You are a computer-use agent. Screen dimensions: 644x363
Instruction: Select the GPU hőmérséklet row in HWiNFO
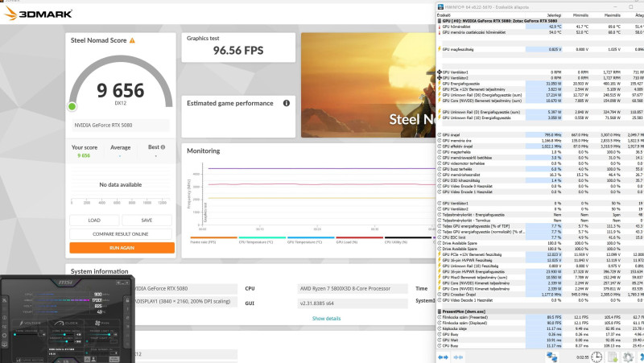[x=539, y=27]
